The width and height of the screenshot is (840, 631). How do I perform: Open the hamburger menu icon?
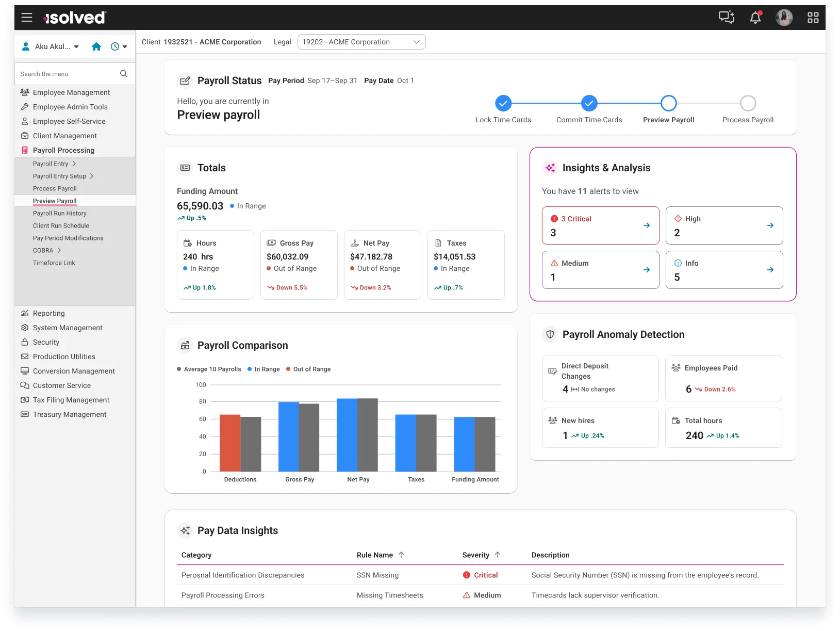(27, 18)
